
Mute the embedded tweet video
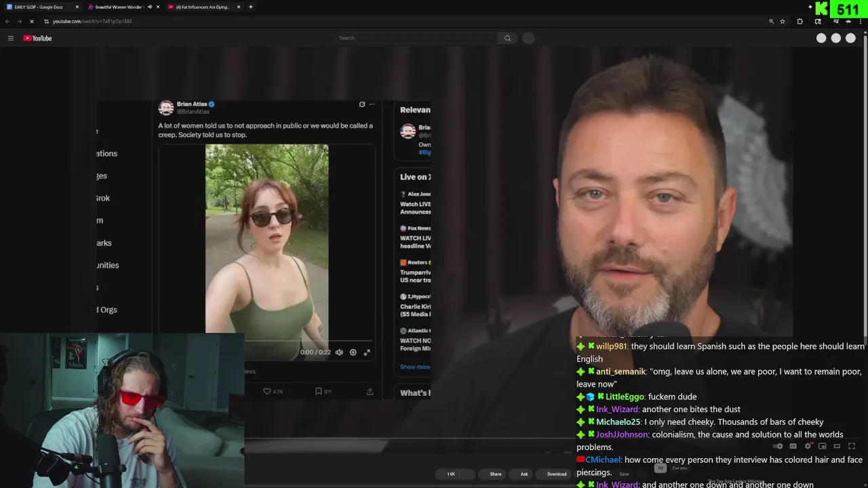click(339, 352)
